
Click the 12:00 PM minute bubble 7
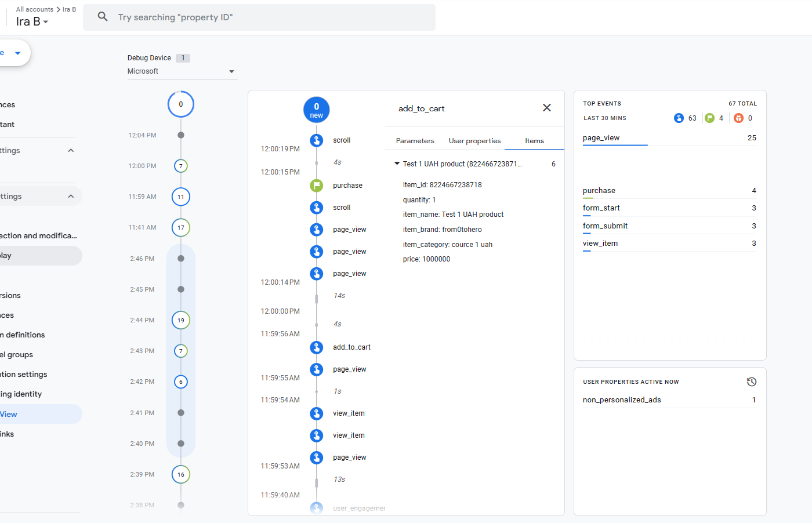[181, 166]
